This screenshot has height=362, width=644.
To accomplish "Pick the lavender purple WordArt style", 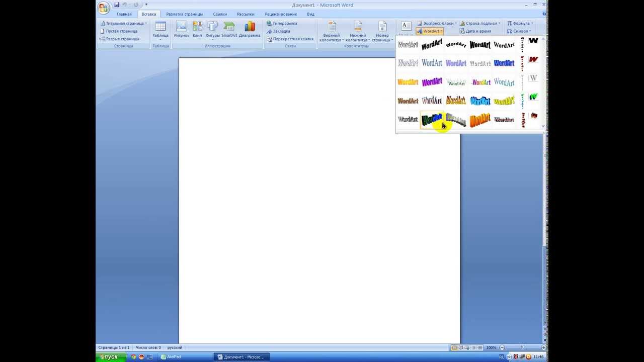I will pyautogui.click(x=456, y=63).
